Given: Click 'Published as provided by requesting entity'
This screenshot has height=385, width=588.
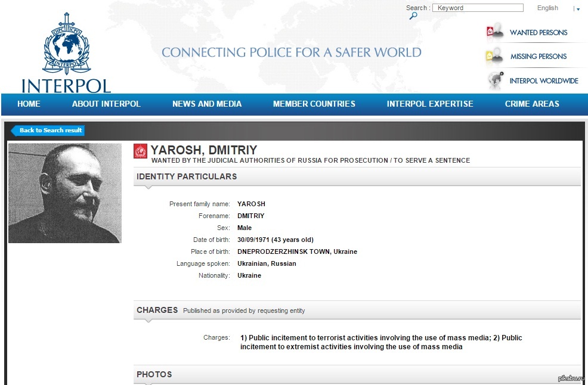Looking at the screenshot, I should click(x=244, y=311).
